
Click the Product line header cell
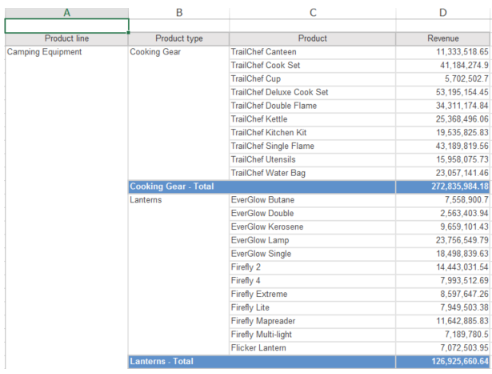(x=67, y=39)
